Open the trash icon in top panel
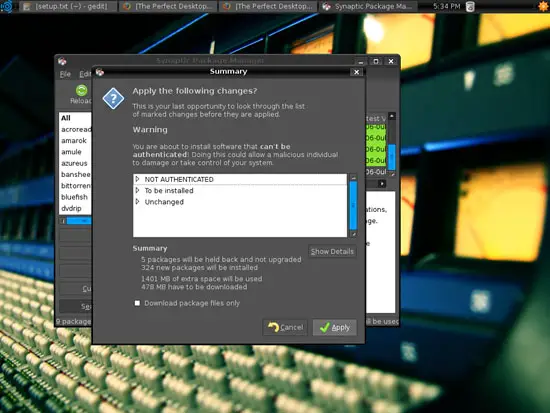550x413 pixels. click(x=470, y=6)
